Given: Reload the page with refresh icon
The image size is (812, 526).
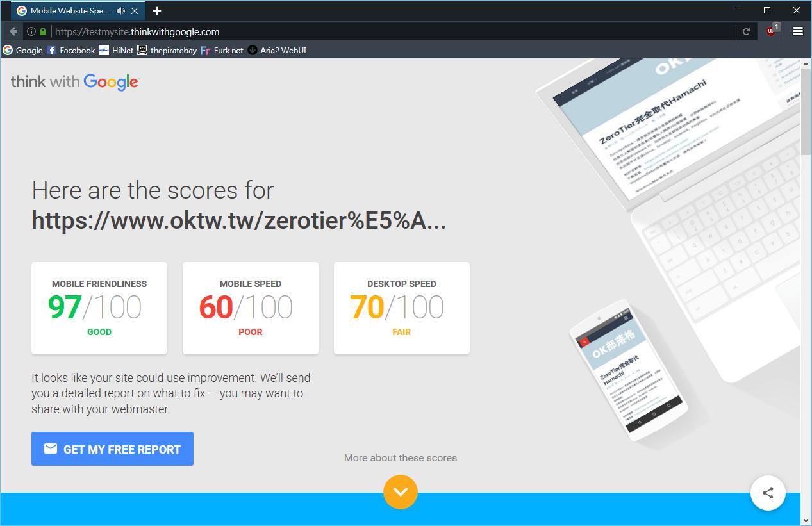Looking at the screenshot, I should click(x=746, y=31).
